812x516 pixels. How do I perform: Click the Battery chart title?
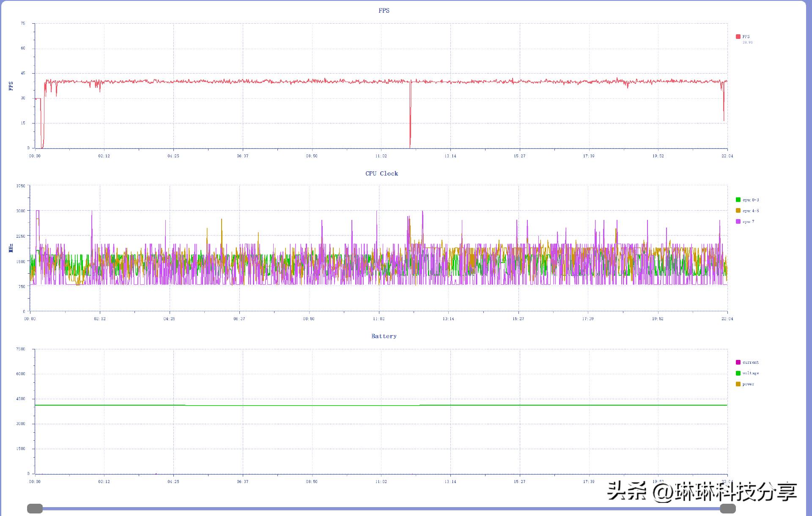click(x=384, y=336)
